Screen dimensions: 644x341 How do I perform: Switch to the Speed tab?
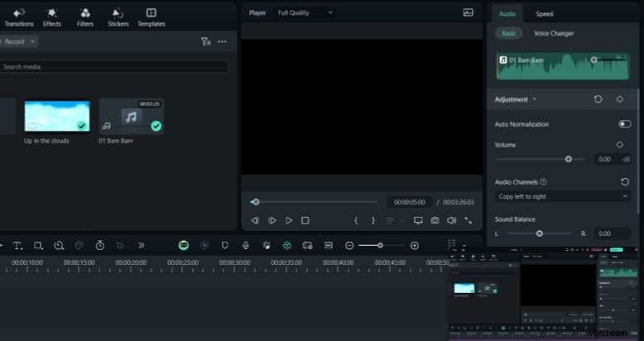(x=544, y=14)
